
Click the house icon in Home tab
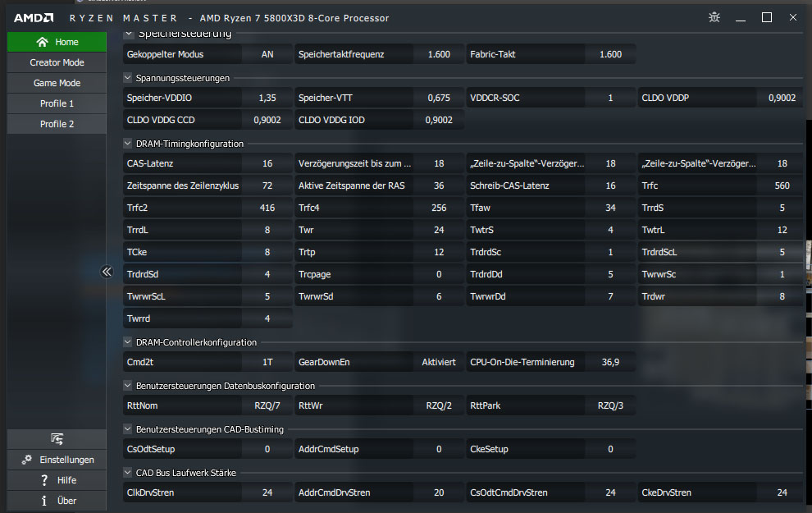[x=43, y=42]
